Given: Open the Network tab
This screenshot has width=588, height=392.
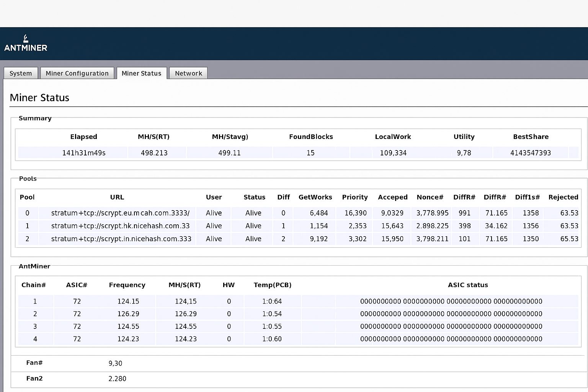Looking at the screenshot, I should (188, 73).
